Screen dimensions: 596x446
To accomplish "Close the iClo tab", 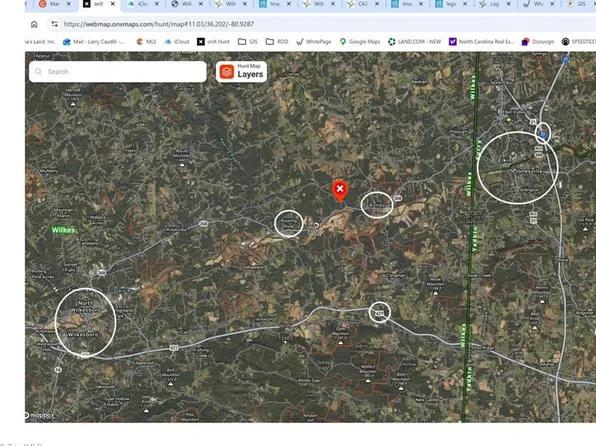I will pos(157,4).
